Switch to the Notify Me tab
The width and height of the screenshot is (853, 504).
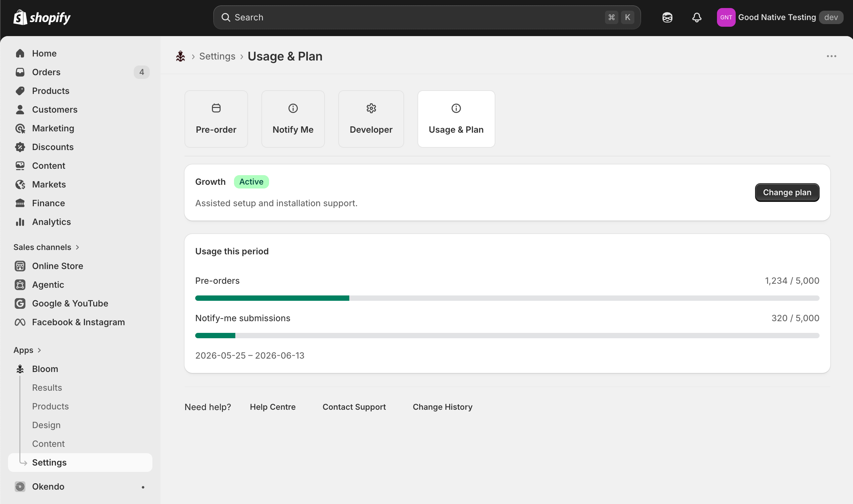click(x=293, y=119)
